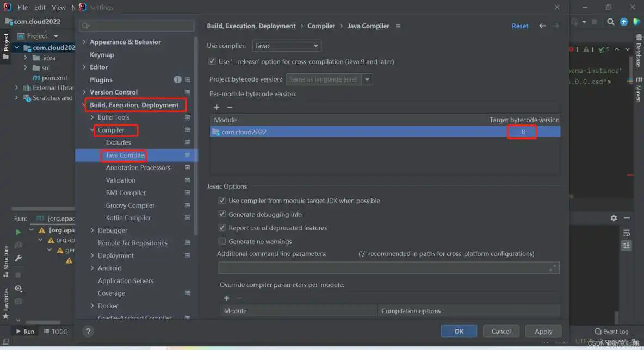Toggle Generate debugging info checkbox
Screen dimensions: 644x350
click(222, 214)
